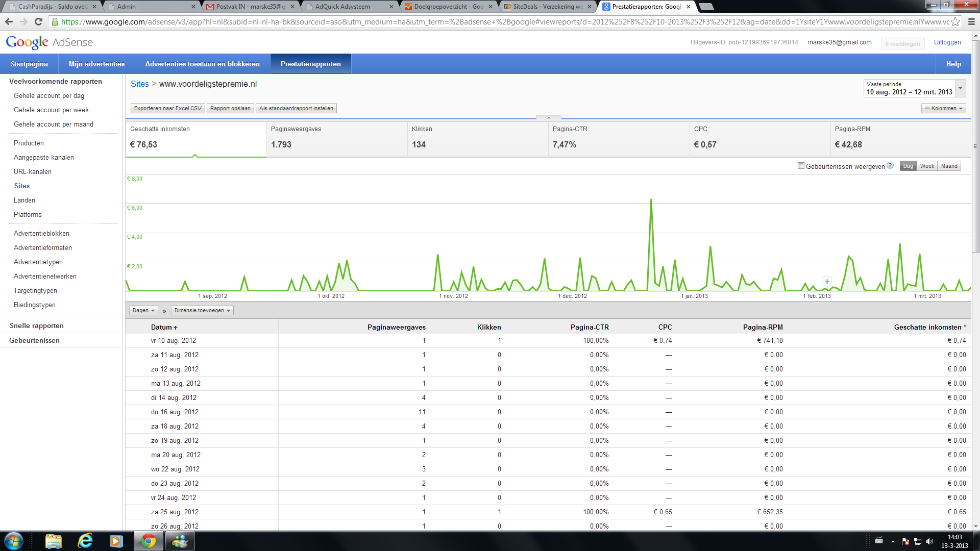Click Rapport opslaan button
980x551 pixels.
pyautogui.click(x=230, y=108)
